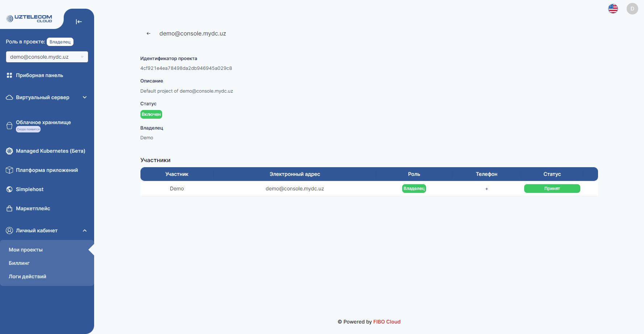Screen dimensions: 644x334
Task: Click the application platform cube icon
Action: click(9, 170)
